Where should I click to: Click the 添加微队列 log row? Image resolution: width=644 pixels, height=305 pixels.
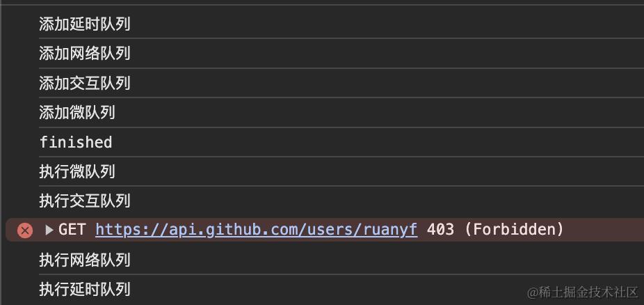[77, 113]
